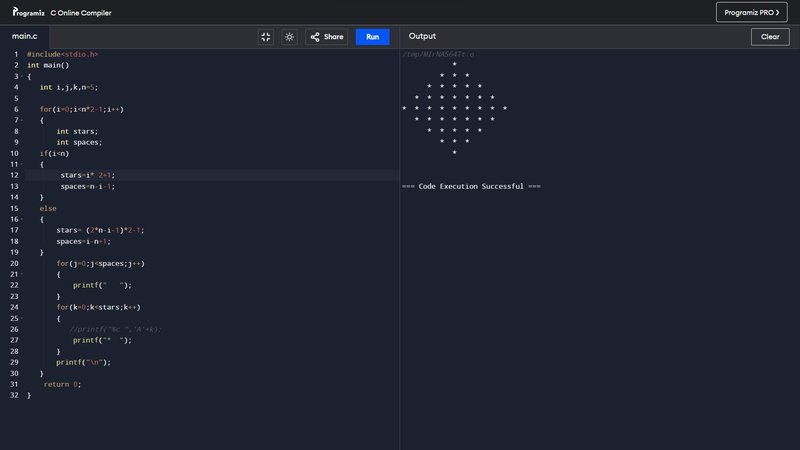Switch theme with the sun icon
The width and height of the screenshot is (800, 450).
[x=289, y=37]
